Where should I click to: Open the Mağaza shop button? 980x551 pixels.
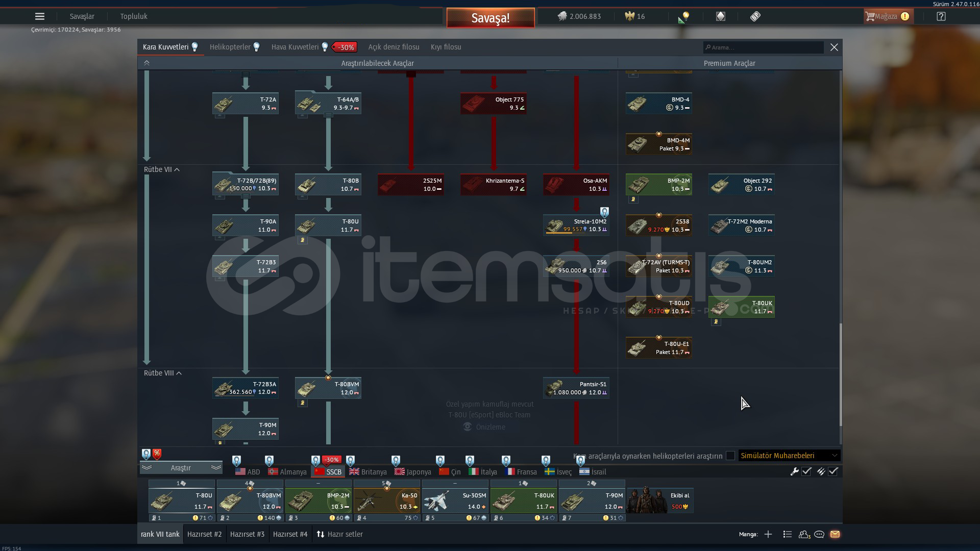pyautogui.click(x=888, y=16)
